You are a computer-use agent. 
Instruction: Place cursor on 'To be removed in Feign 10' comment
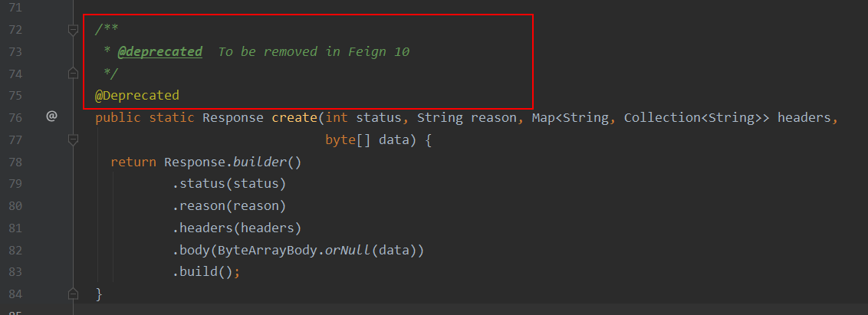point(314,51)
